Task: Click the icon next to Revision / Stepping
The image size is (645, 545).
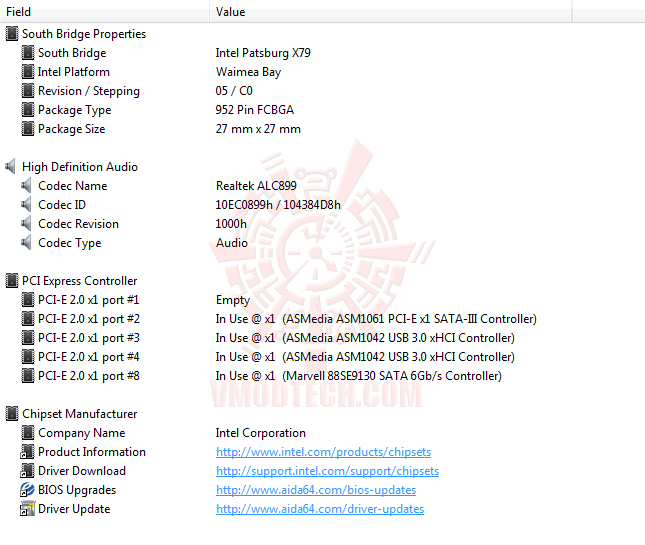Action: [28, 90]
